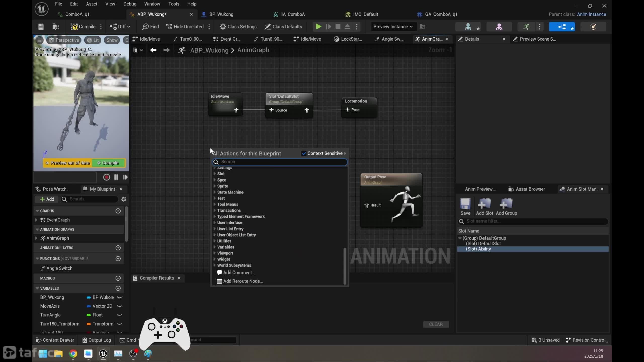Click Add button in My Blueprint
The height and width of the screenshot is (362, 644).
[47, 199]
